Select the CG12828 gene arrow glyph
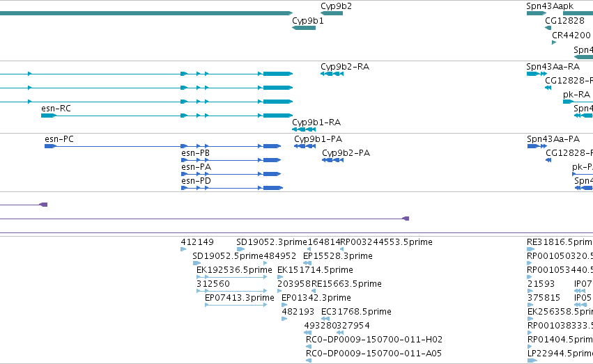 (x=548, y=28)
